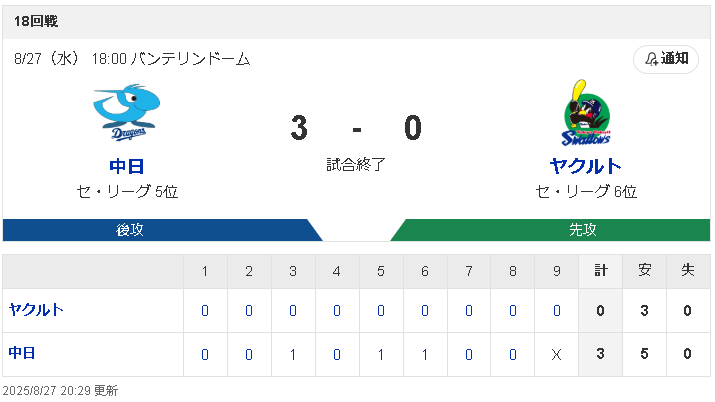Select ヤクルト in the scoreboard row
Viewport: 715px width, 402px height.
[36, 310]
